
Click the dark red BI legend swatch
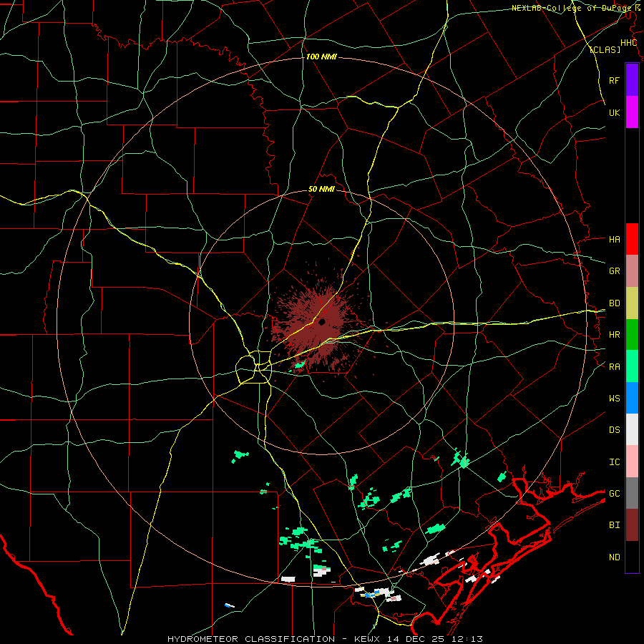tap(632, 525)
